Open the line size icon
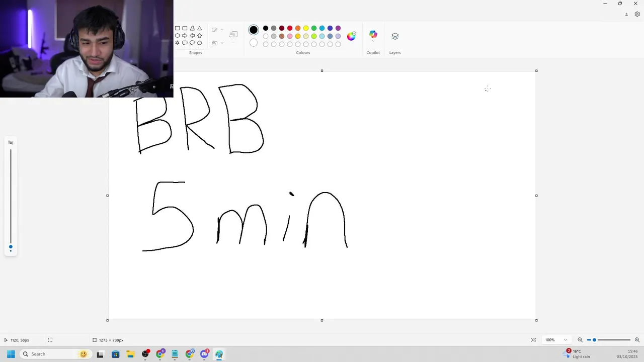Viewport: 644px width, 362px height. 233,34
